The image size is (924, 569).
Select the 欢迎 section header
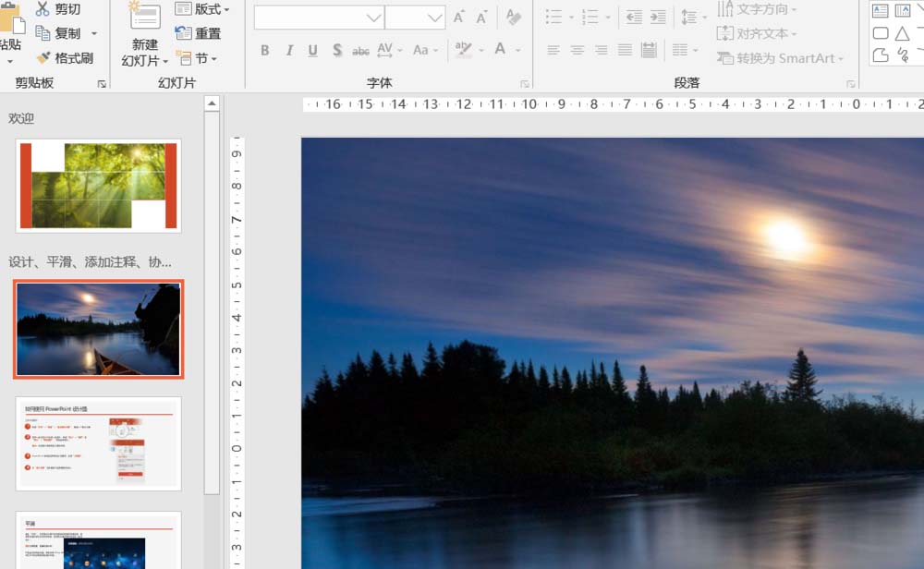[21, 118]
